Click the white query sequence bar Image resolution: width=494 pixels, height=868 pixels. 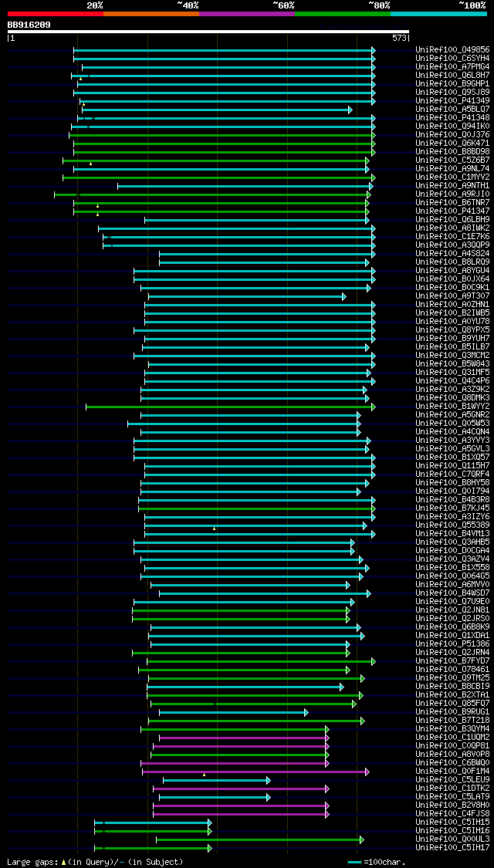click(x=208, y=32)
